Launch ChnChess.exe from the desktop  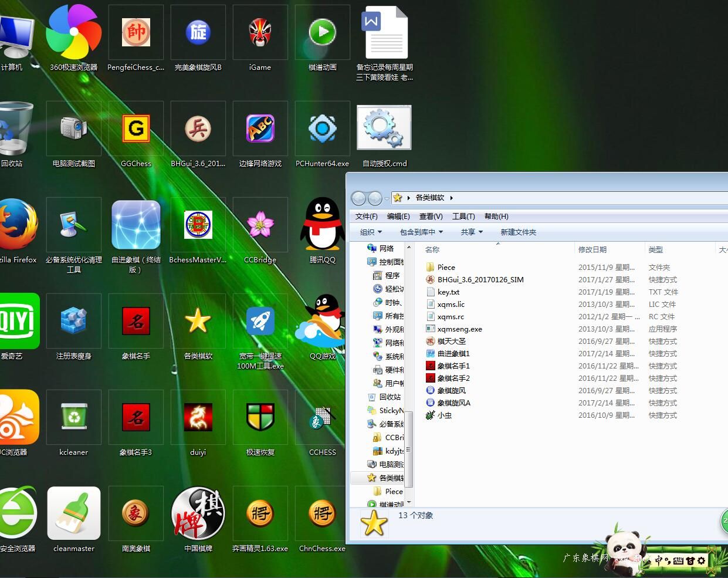(323, 520)
